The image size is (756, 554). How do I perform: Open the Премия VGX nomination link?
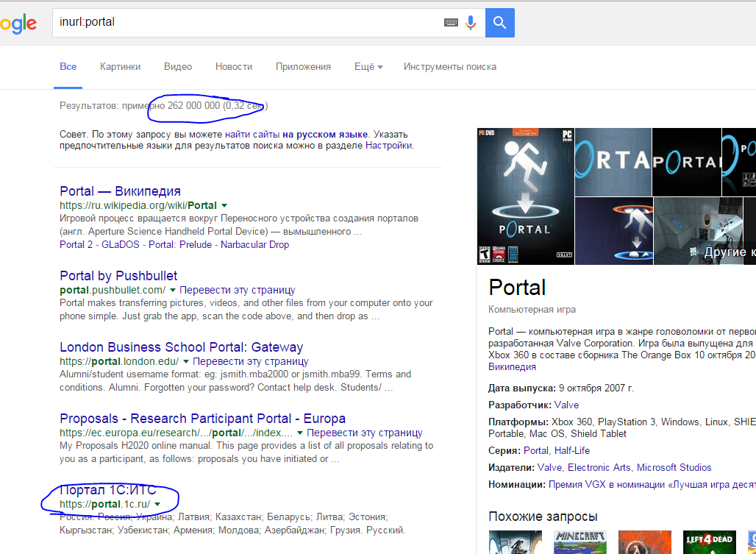(x=652, y=485)
